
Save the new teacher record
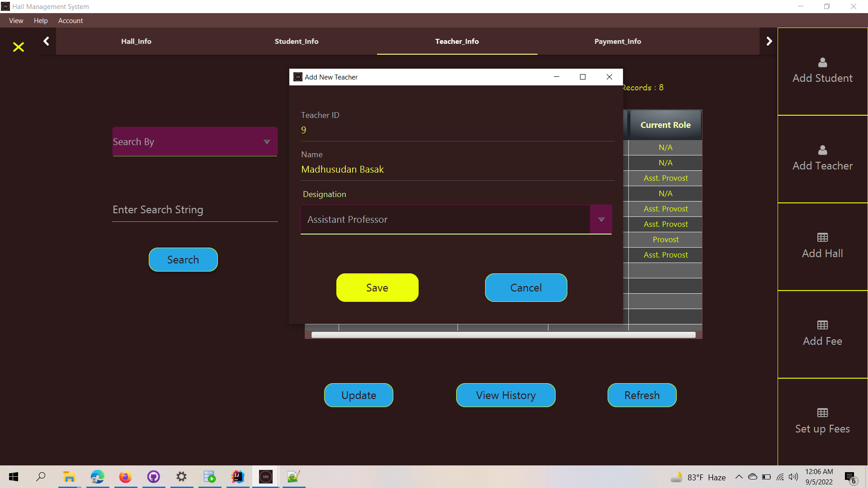[377, 287]
